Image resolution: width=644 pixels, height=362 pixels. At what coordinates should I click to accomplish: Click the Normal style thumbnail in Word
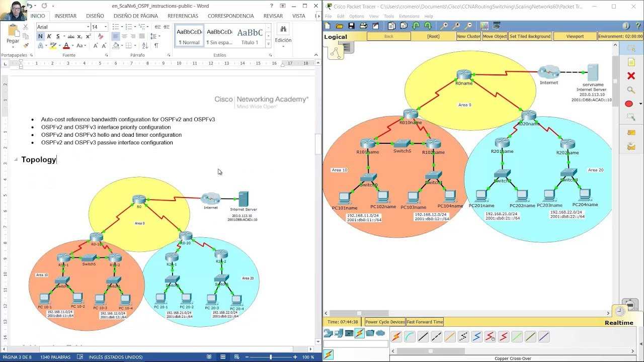pos(189,36)
